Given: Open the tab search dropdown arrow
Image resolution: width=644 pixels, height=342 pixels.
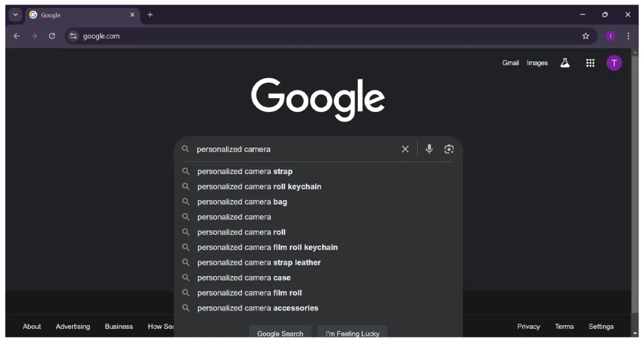Looking at the screenshot, I should point(15,15).
